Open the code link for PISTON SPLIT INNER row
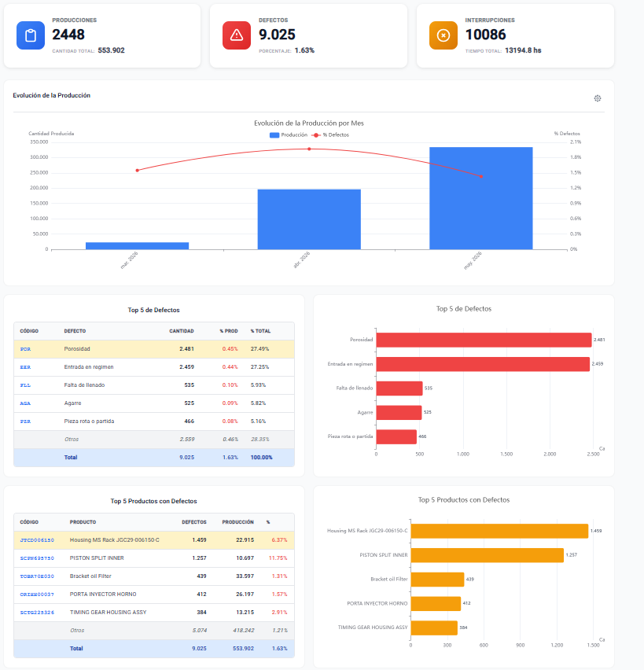 [x=37, y=558]
